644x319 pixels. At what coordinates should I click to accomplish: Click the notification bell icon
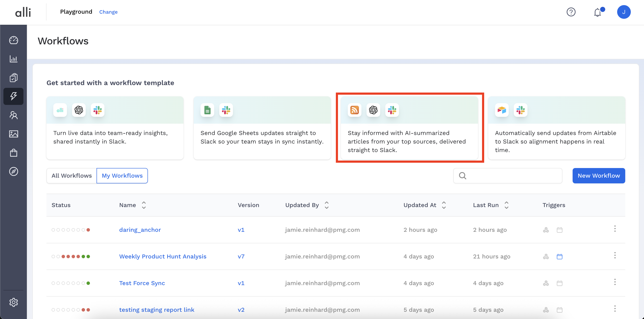click(x=597, y=12)
